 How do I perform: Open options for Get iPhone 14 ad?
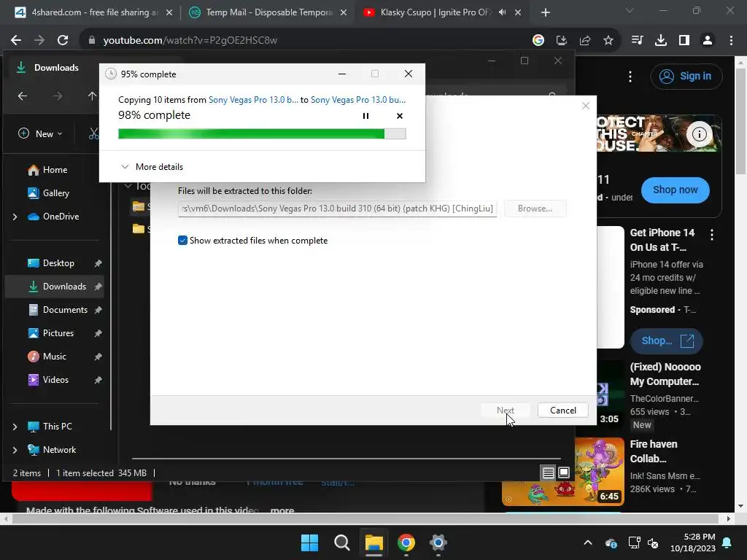coord(712,234)
